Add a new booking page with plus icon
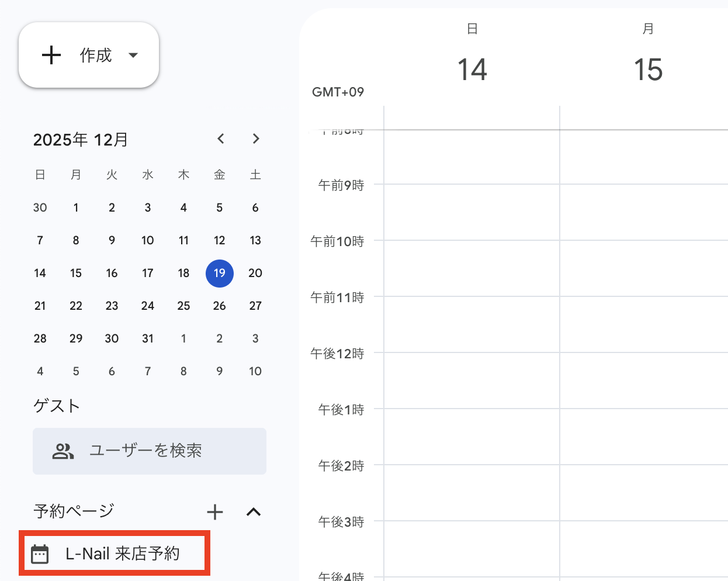The height and width of the screenshot is (581, 728). coord(215,512)
